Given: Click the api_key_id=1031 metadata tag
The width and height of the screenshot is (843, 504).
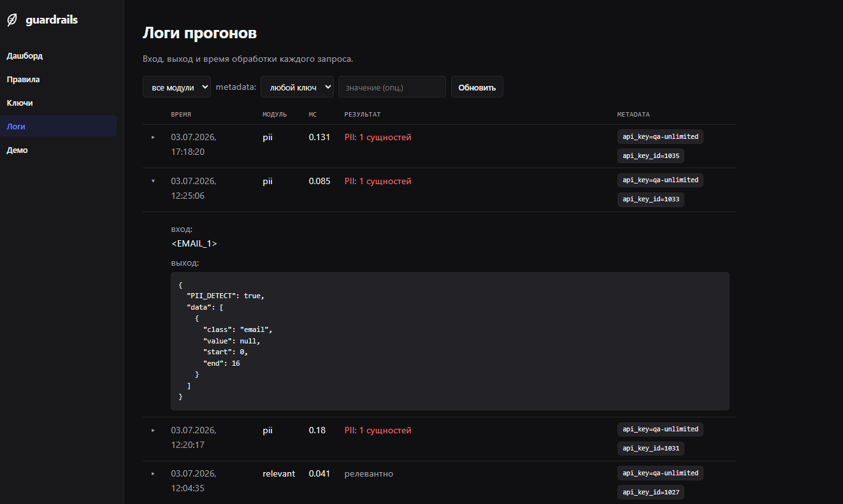Looking at the screenshot, I should (651, 449).
